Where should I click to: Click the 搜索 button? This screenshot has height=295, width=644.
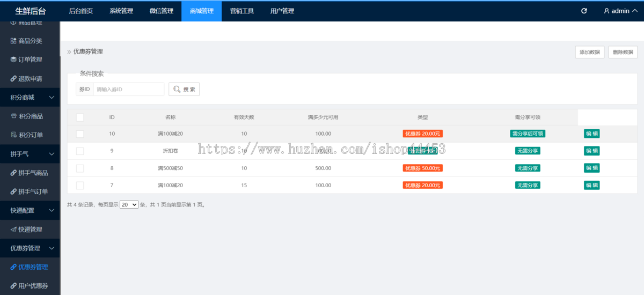(184, 89)
